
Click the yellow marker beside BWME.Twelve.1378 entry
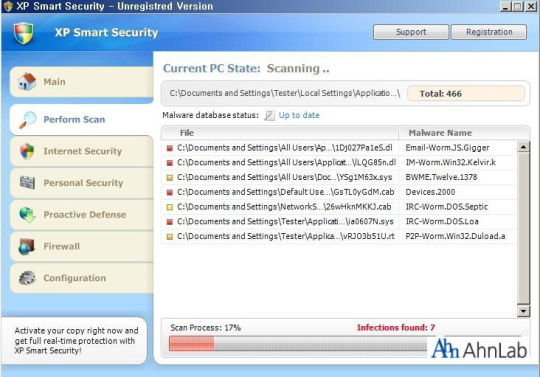[169, 178]
